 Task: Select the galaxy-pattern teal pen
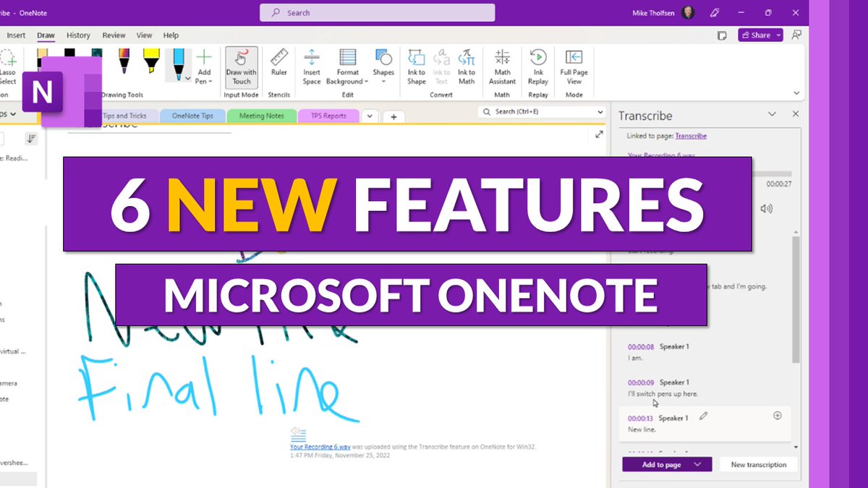[x=97, y=52]
